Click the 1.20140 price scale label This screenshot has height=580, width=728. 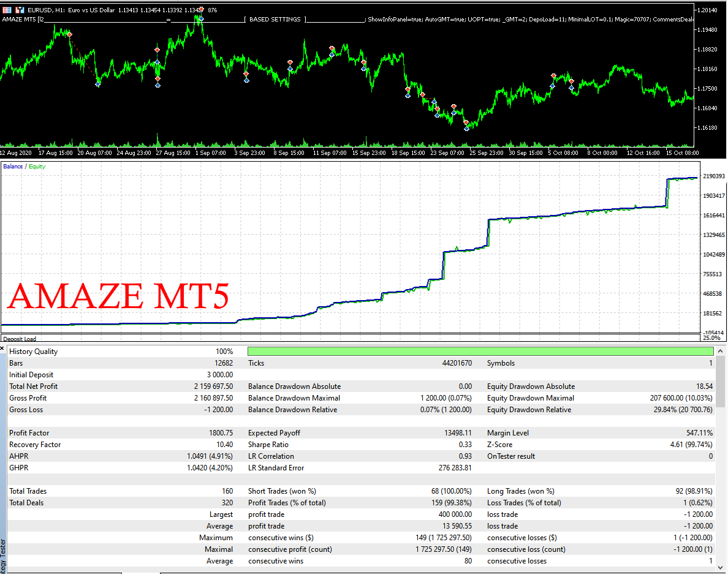(x=707, y=10)
